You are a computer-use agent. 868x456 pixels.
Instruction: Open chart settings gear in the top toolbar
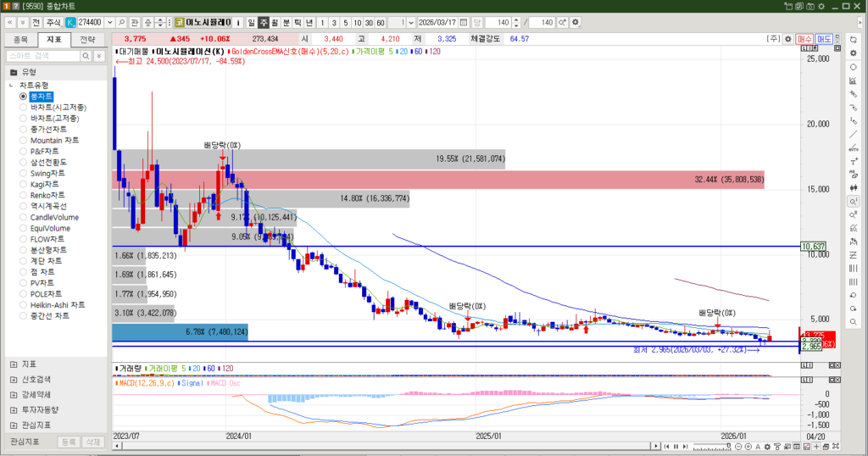(576, 21)
